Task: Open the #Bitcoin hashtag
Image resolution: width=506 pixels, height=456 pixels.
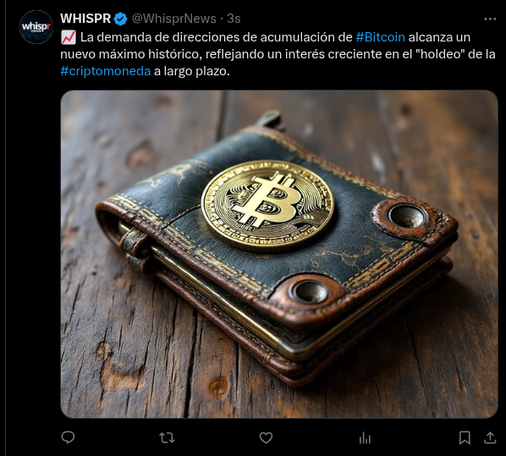Action: (x=380, y=37)
